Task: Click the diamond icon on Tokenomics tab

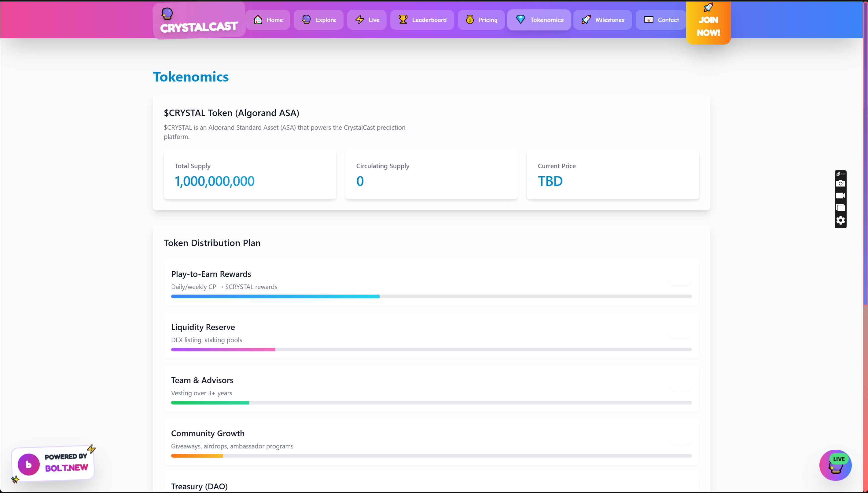Action: [x=520, y=20]
